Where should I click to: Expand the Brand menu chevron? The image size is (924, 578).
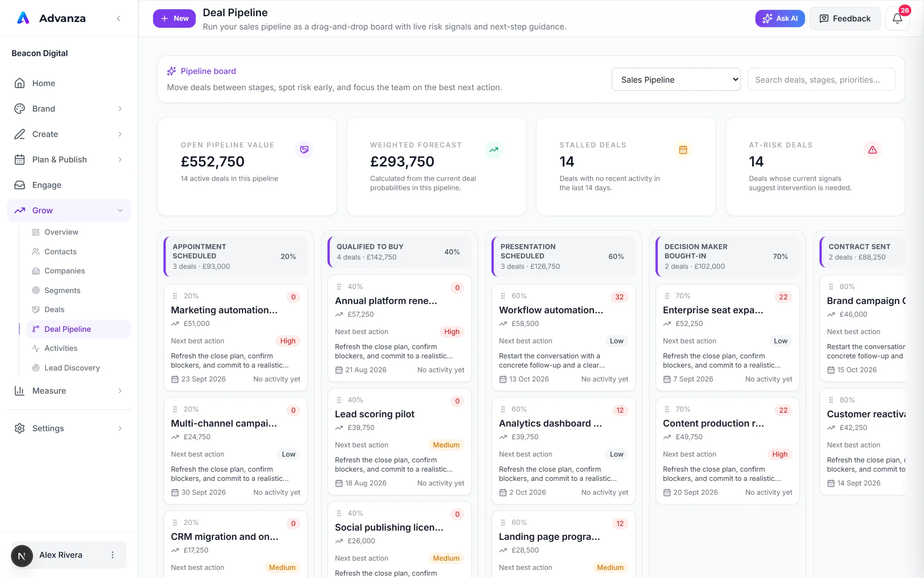120,109
